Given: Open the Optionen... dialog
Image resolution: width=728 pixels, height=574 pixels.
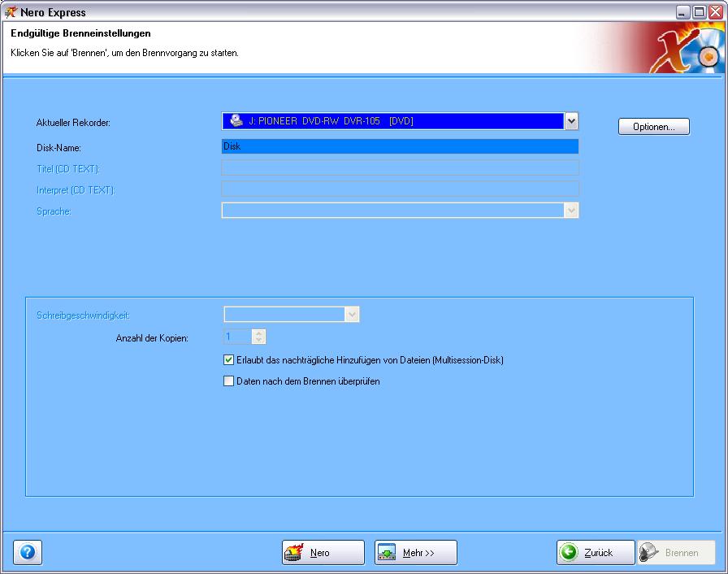Looking at the screenshot, I should (654, 126).
